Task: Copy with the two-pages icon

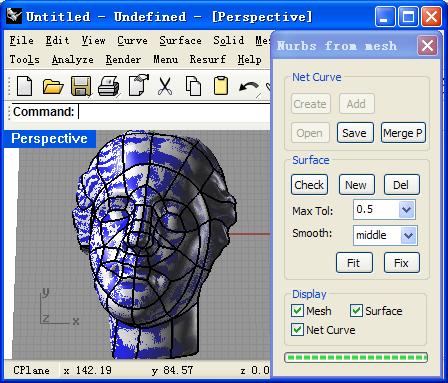Action: point(193,86)
